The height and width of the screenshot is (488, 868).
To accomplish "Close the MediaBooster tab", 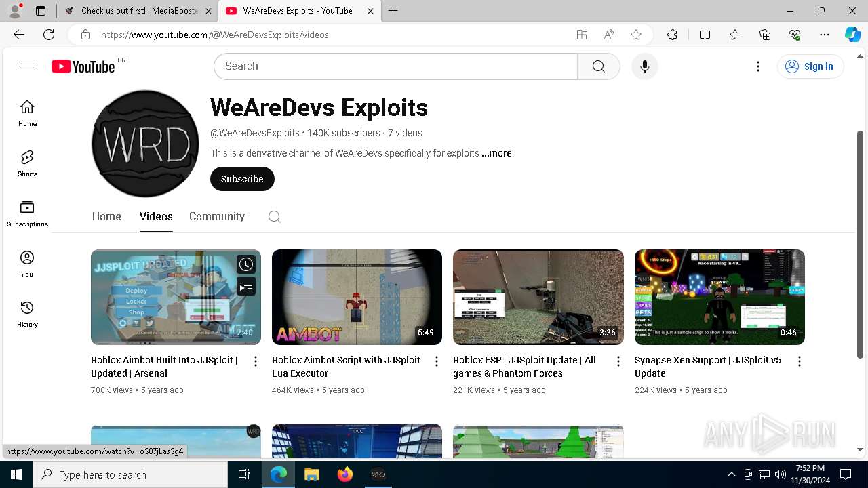I will (208, 11).
